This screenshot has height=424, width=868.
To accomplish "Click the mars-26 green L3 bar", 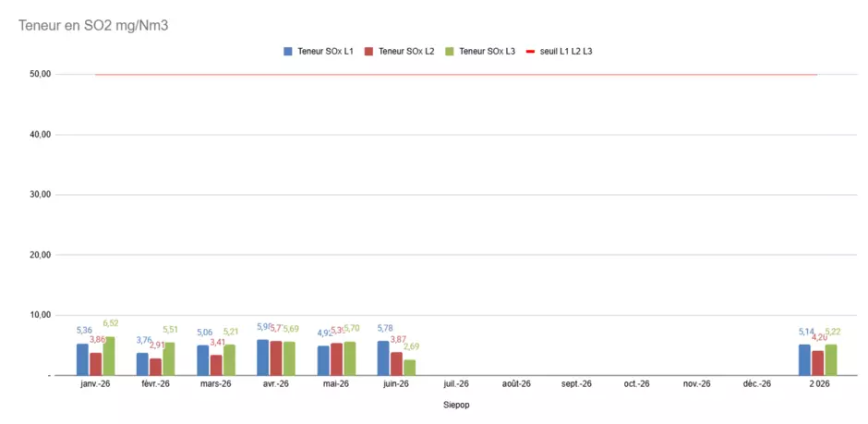I will point(229,359).
